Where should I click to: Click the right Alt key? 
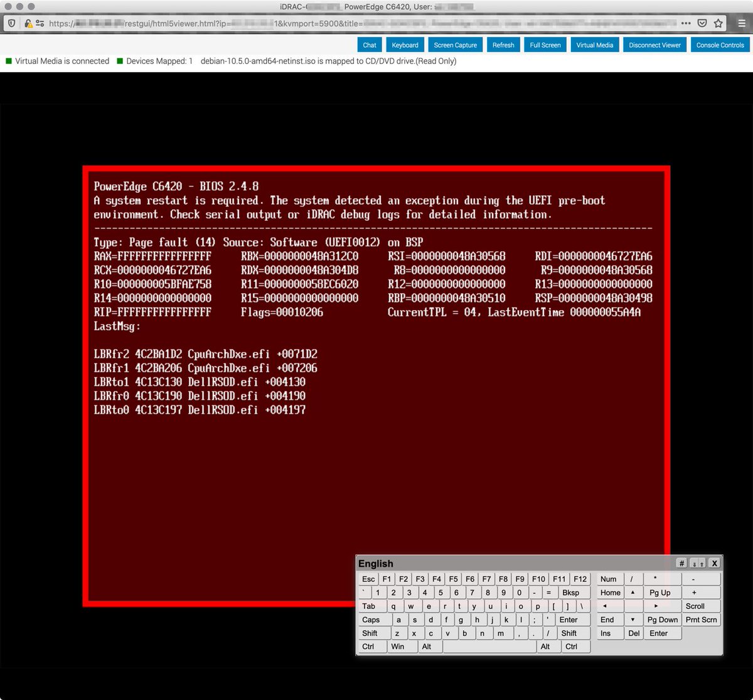[549, 647]
